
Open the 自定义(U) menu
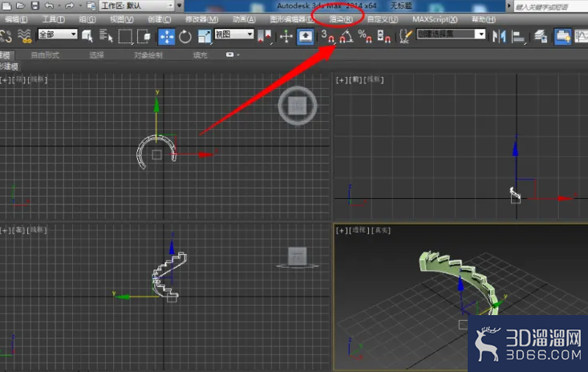pos(382,19)
